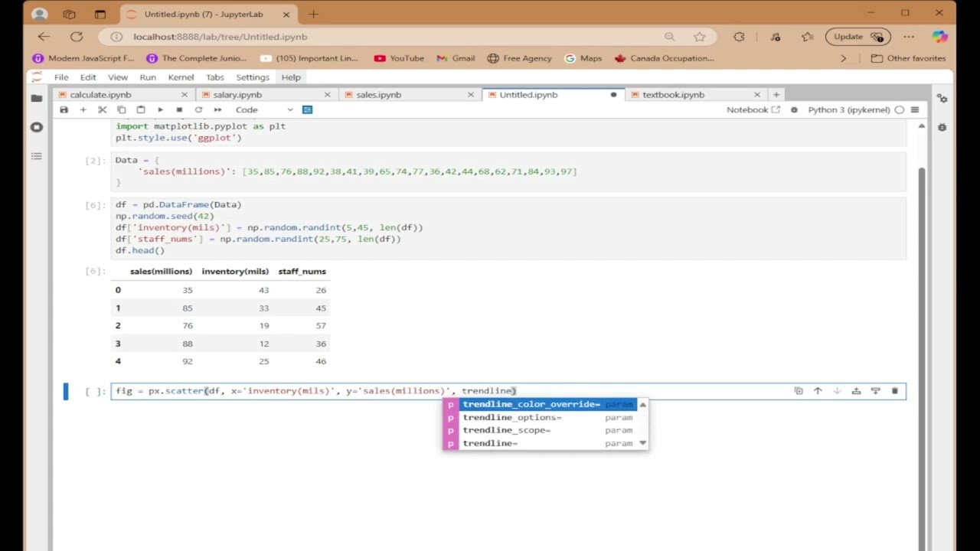980x551 pixels.
Task: Click the browser Update button
Action: 857,37
